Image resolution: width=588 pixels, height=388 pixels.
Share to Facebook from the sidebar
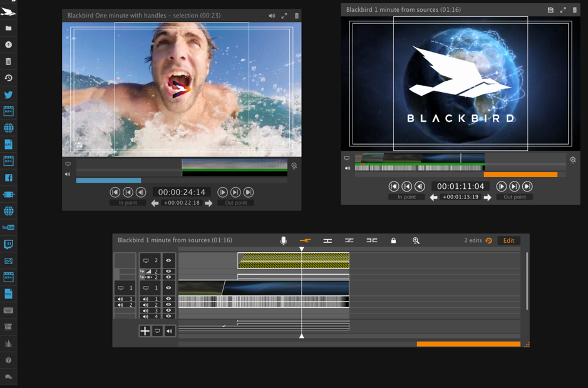(8, 178)
